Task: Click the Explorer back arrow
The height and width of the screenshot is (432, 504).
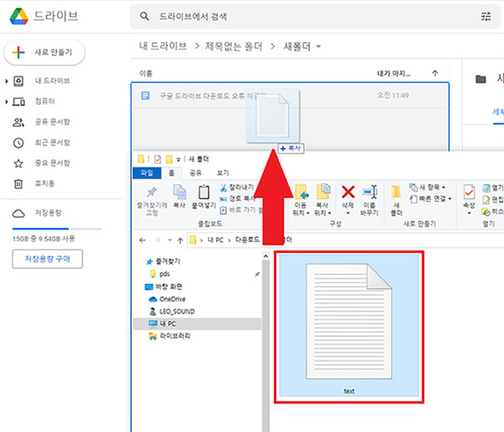Action: pos(143,240)
